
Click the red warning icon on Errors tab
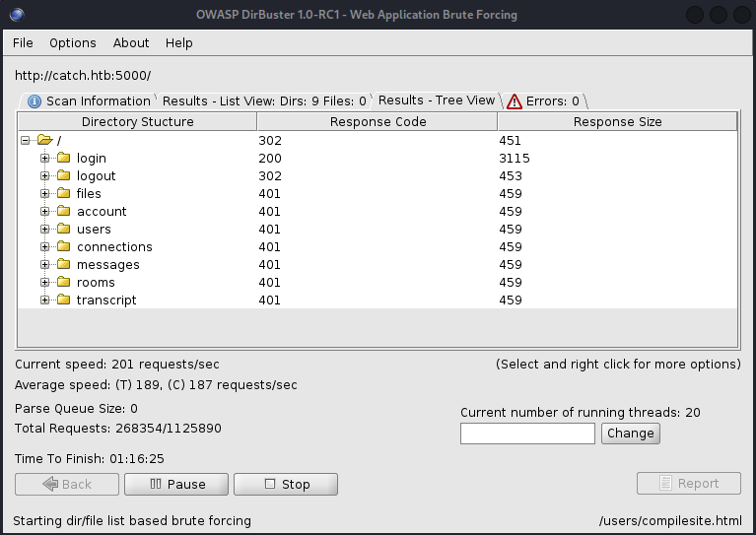pos(515,101)
